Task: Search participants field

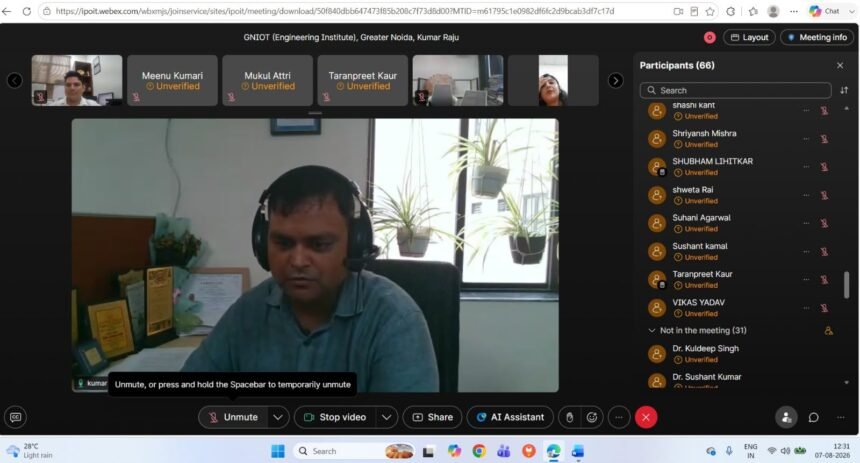Action: point(735,91)
